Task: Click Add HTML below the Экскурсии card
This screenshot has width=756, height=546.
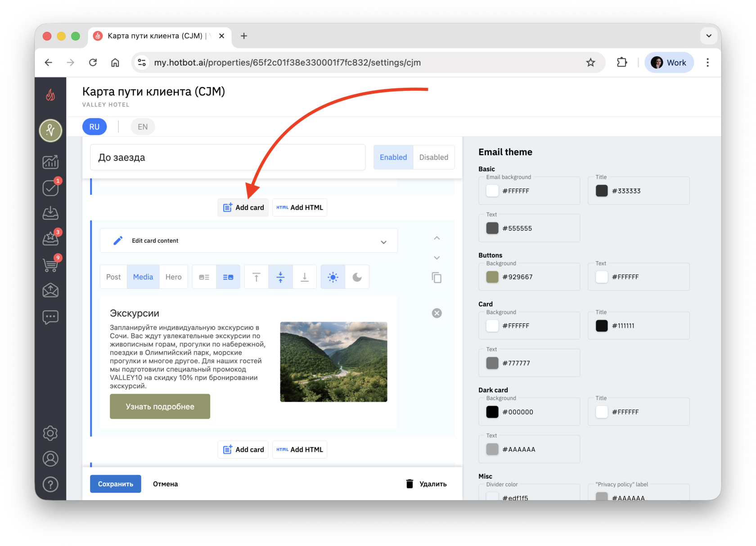Action: [x=300, y=449]
